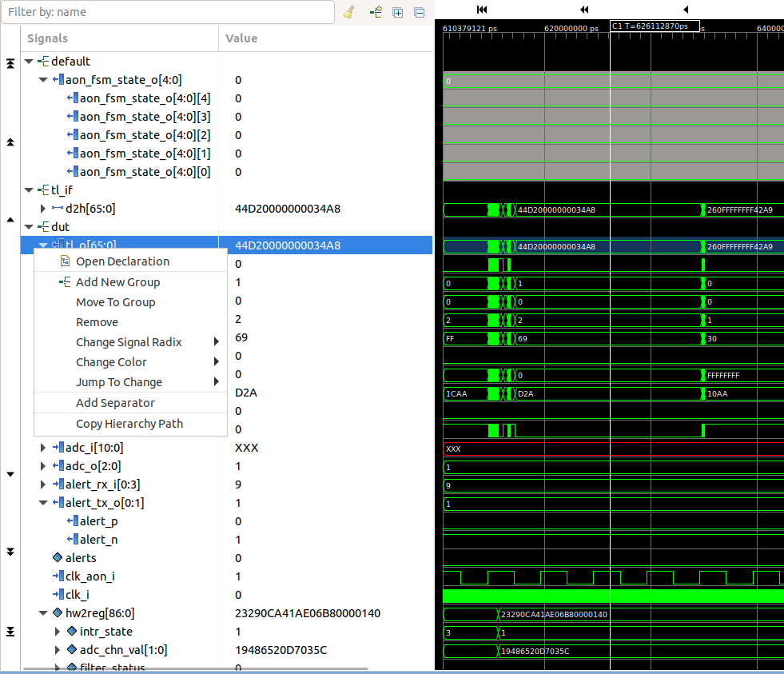Expand intr_state under hw2reg

tap(56, 631)
